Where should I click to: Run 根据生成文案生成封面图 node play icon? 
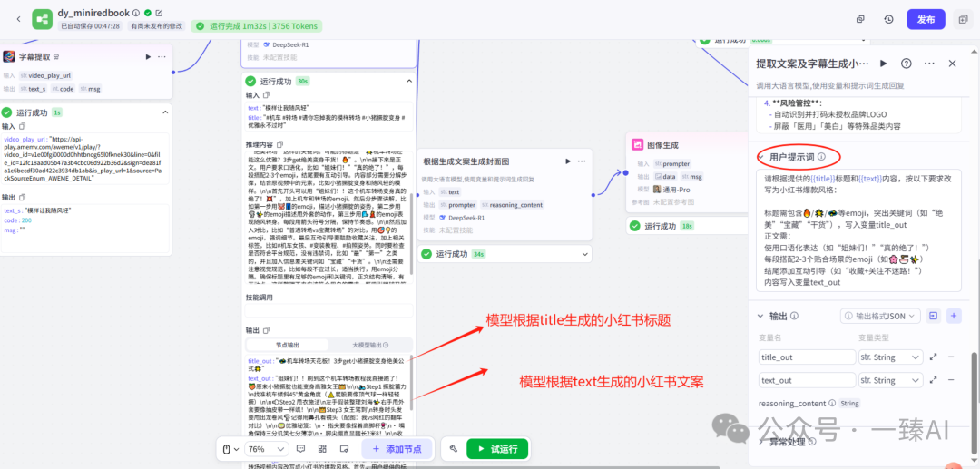(568, 161)
